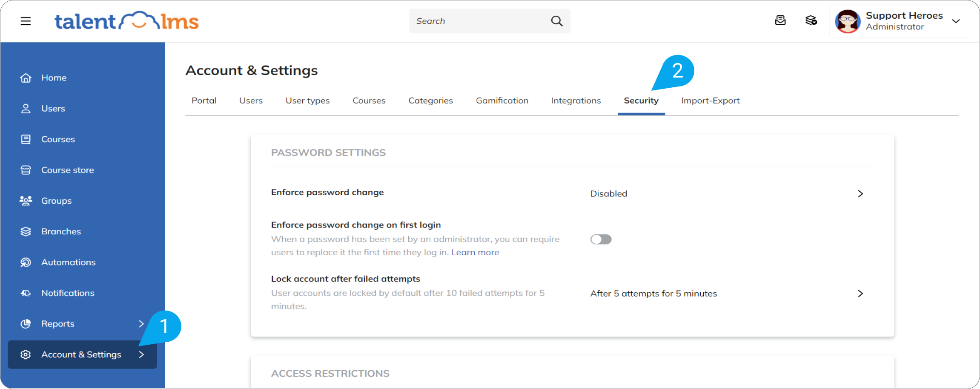Open the messages inbox icon in the header
Viewport: 980px width, 389px height.
tap(780, 20)
